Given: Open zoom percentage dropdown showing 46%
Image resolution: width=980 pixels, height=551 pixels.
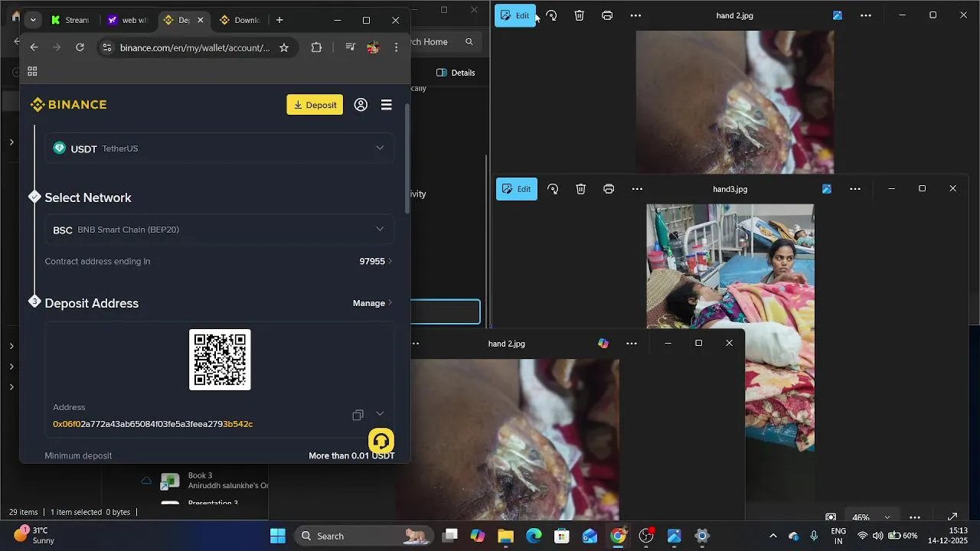Looking at the screenshot, I should (x=871, y=517).
